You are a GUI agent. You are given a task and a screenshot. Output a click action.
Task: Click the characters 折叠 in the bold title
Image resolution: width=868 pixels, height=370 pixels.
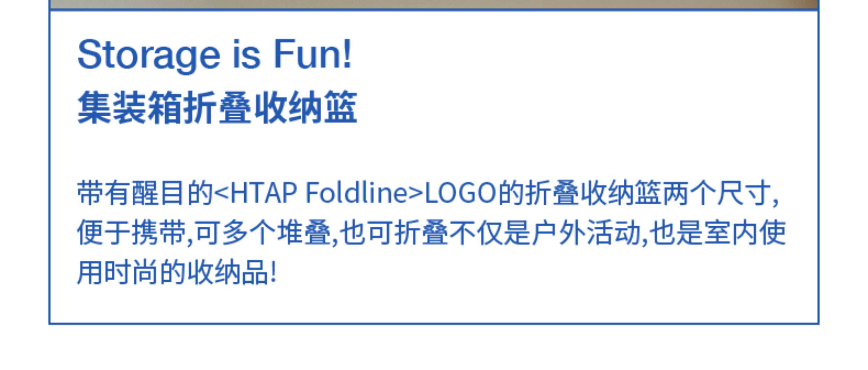tap(218, 107)
